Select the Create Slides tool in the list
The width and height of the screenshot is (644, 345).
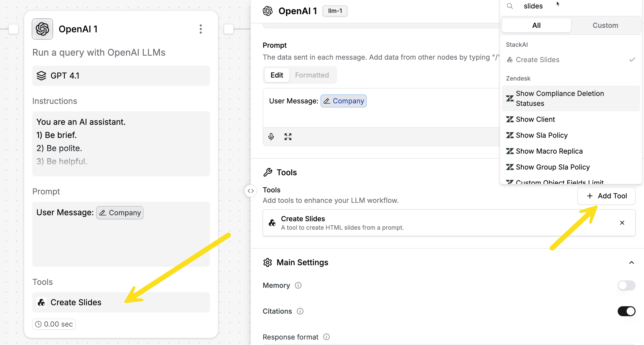tap(571, 60)
